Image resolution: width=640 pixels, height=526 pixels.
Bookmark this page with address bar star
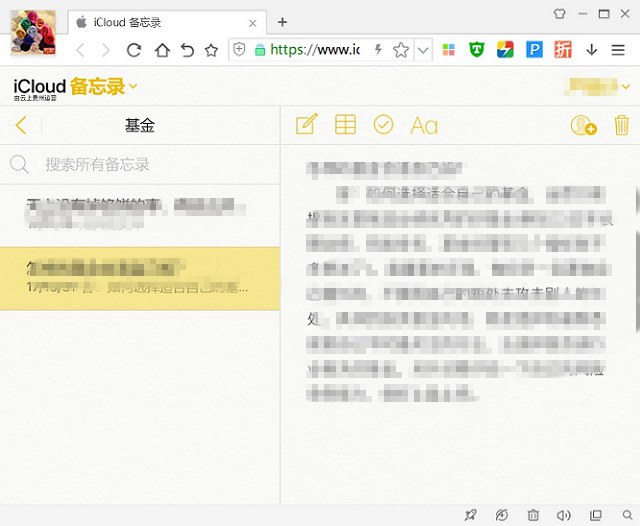(401, 50)
